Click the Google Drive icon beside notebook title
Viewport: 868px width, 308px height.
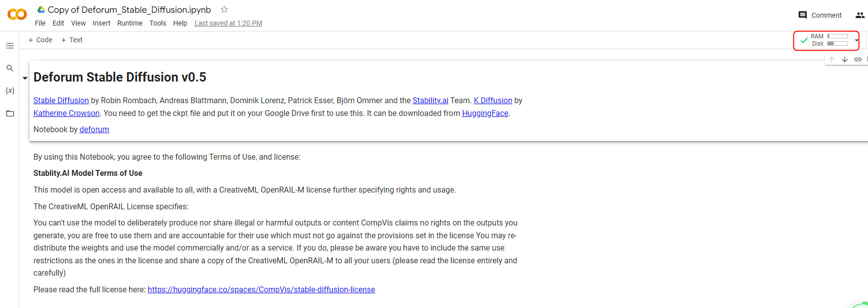coord(41,9)
